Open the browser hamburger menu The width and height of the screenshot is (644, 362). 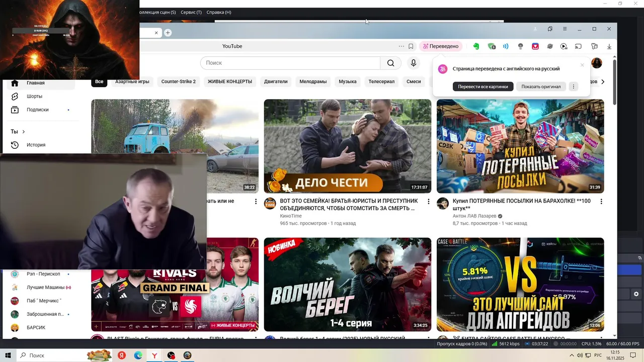click(x=565, y=29)
